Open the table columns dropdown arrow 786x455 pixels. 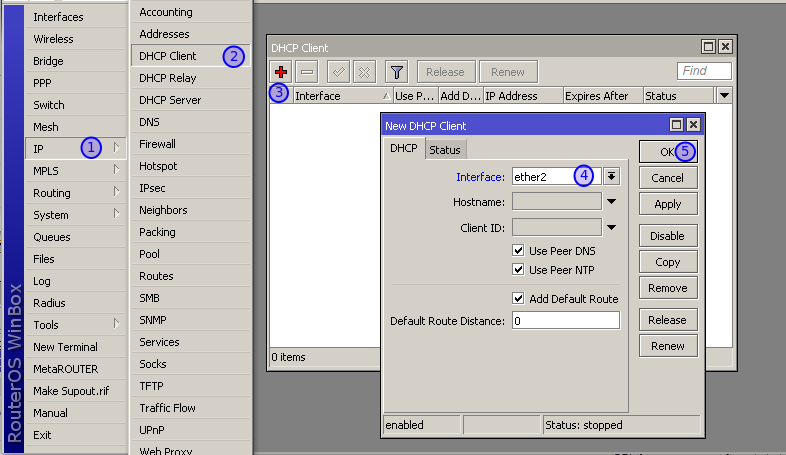point(725,96)
